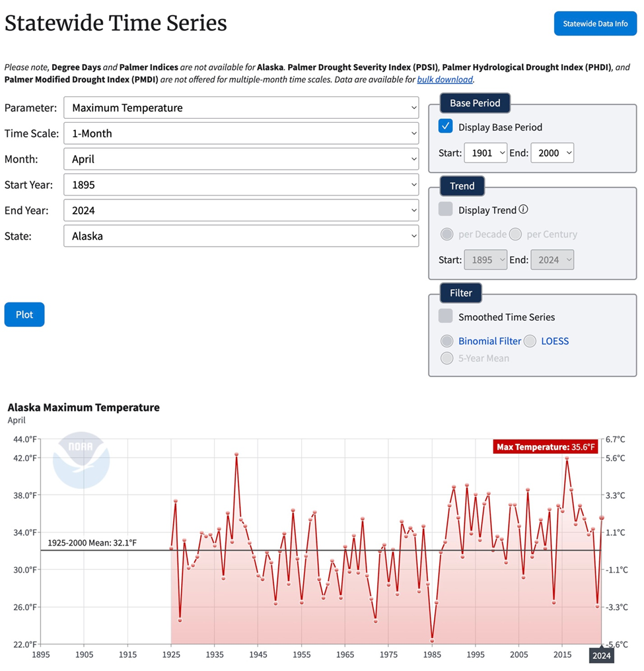Click the 2024 data point marker on chart

[601, 518]
